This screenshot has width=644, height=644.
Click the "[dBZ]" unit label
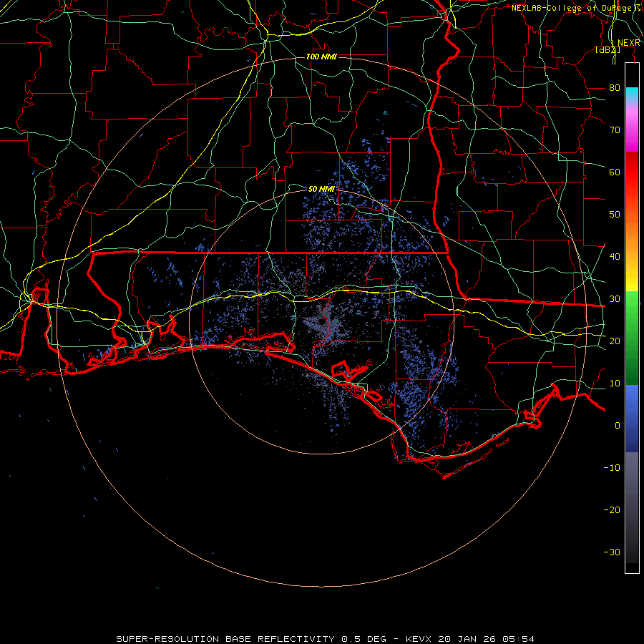[608, 50]
